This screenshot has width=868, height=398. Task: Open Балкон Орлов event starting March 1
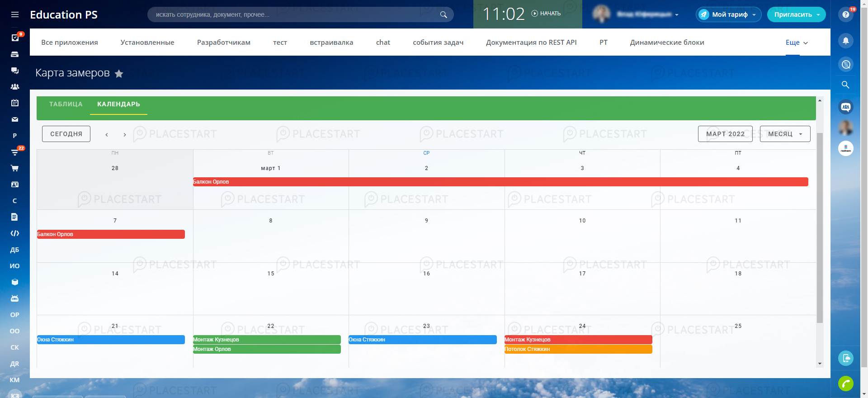[500, 182]
